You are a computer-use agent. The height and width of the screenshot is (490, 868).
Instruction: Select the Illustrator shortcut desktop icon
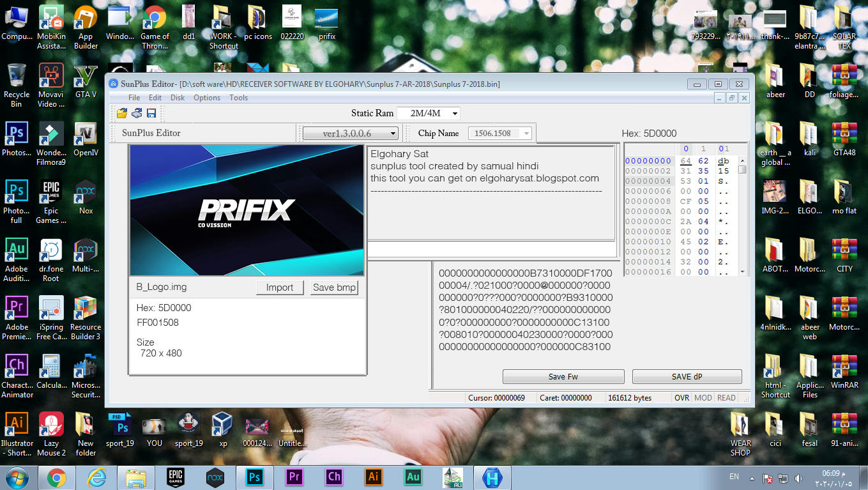17,434
